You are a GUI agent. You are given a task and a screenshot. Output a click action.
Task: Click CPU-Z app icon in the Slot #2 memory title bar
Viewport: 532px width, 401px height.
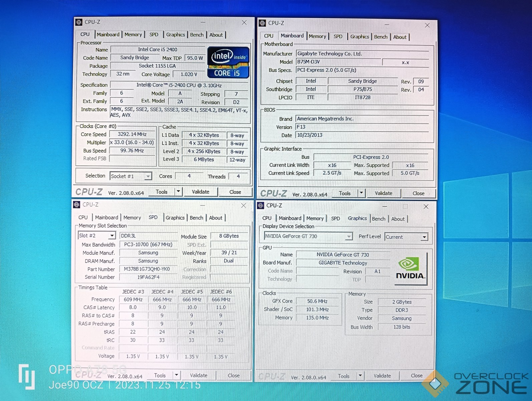(x=77, y=205)
